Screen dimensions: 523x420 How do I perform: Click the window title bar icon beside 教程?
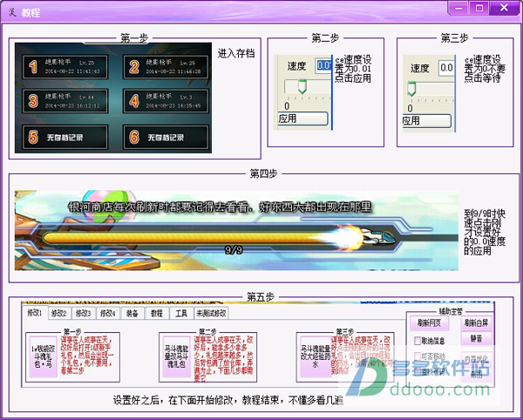tap(12, 13)
